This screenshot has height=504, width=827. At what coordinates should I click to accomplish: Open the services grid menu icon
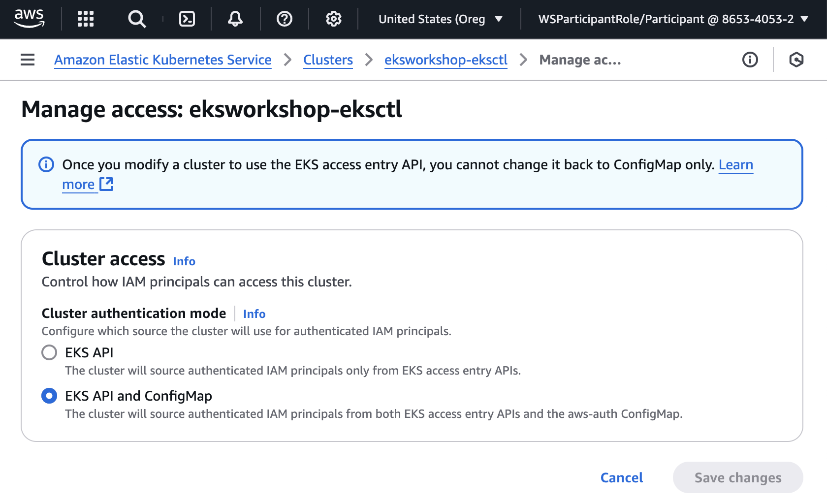[x=86, y=19]
